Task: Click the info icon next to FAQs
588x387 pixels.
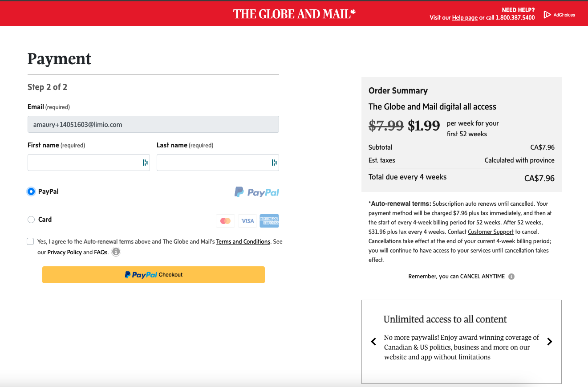Action: [116, 252]
